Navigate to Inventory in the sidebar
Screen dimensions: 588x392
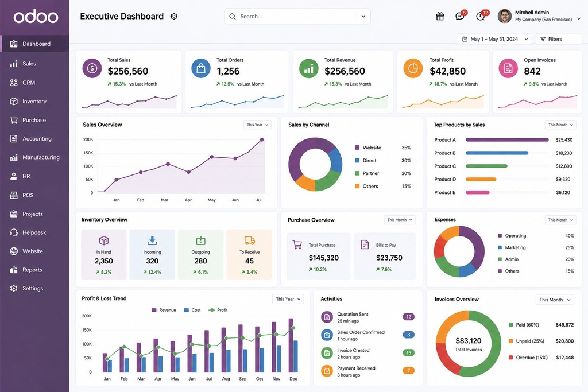coord(34,102)
